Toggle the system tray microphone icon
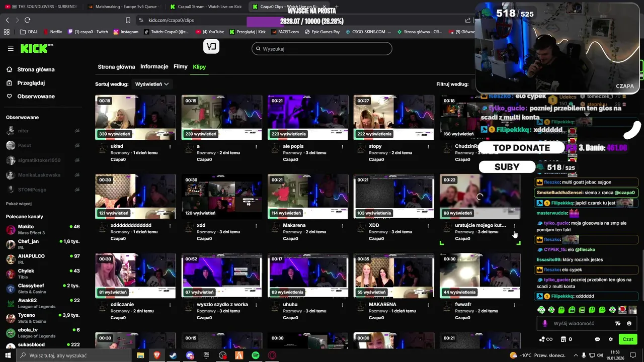Screen dimensions: 644x362 click(x=584, y=355)
